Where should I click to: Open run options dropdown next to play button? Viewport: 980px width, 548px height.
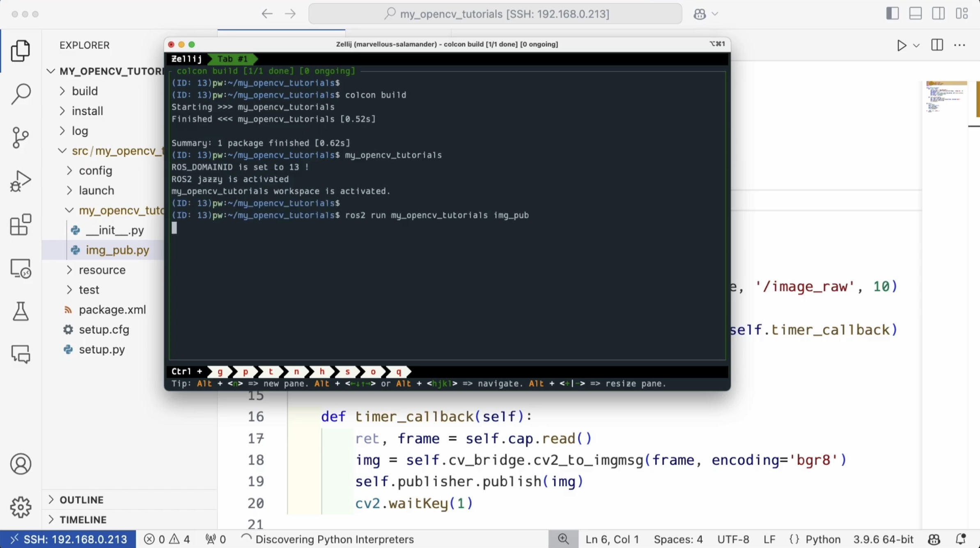tap(916, 46)
